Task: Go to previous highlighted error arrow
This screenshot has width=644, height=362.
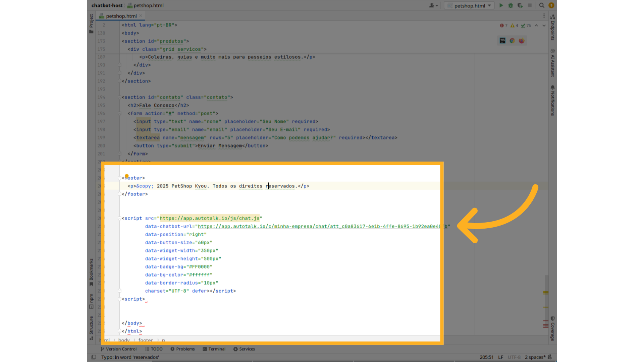Action: click(x=536, y=25)
